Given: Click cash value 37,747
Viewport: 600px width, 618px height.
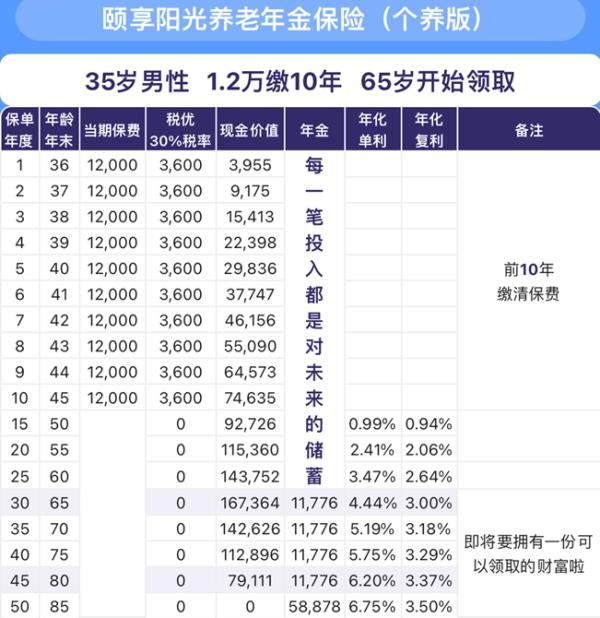Looking at the screenshot, I should (250, 294).
